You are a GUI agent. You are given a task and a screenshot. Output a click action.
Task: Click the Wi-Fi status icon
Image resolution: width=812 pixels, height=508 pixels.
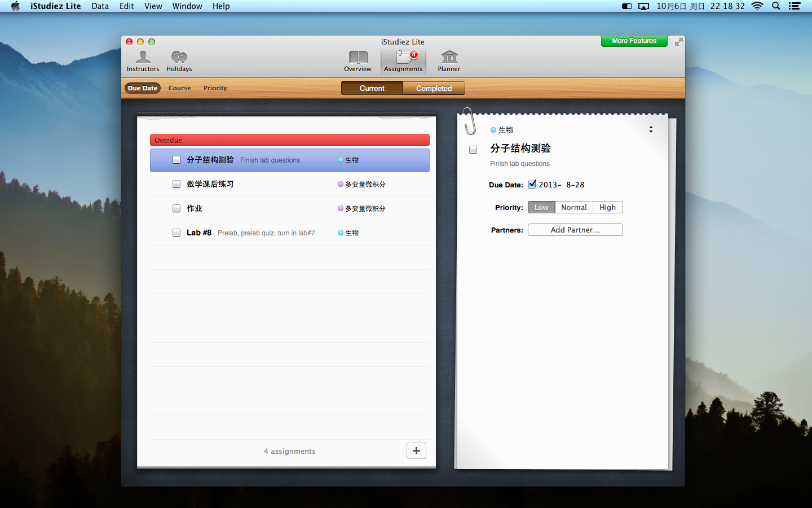coord(757,6)
